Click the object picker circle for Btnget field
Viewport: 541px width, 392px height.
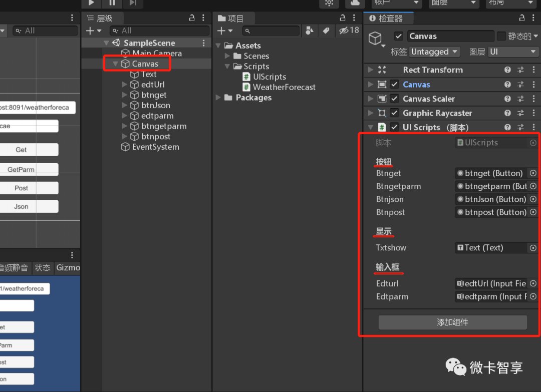(532, 173)
